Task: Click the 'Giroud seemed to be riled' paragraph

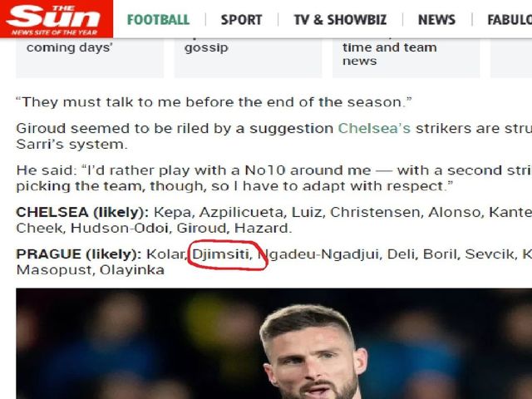Action: 273,136
